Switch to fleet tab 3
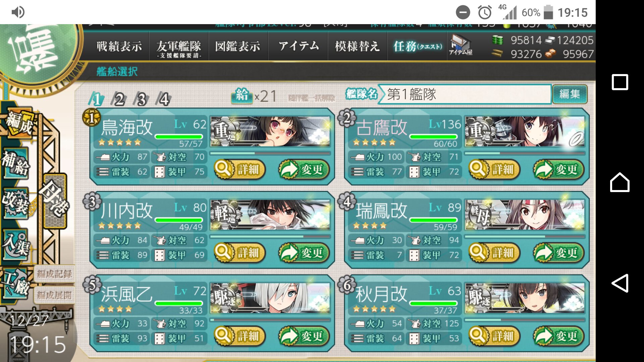Screen dimensions: 644x362 point(141,99)
